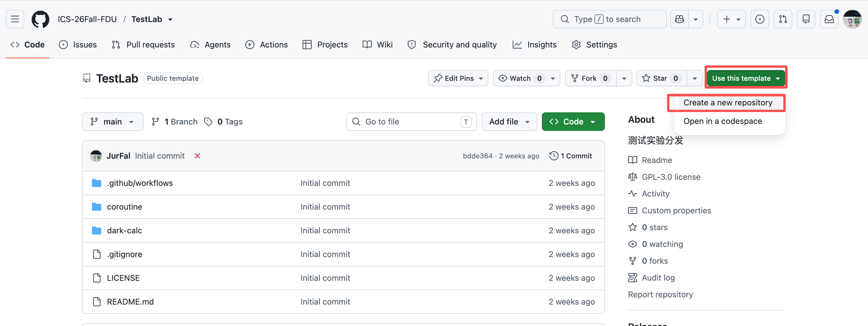This screenshot has height=326, width=868.
Task: Click dark-calc row Initial commit message
Action: 325,230
